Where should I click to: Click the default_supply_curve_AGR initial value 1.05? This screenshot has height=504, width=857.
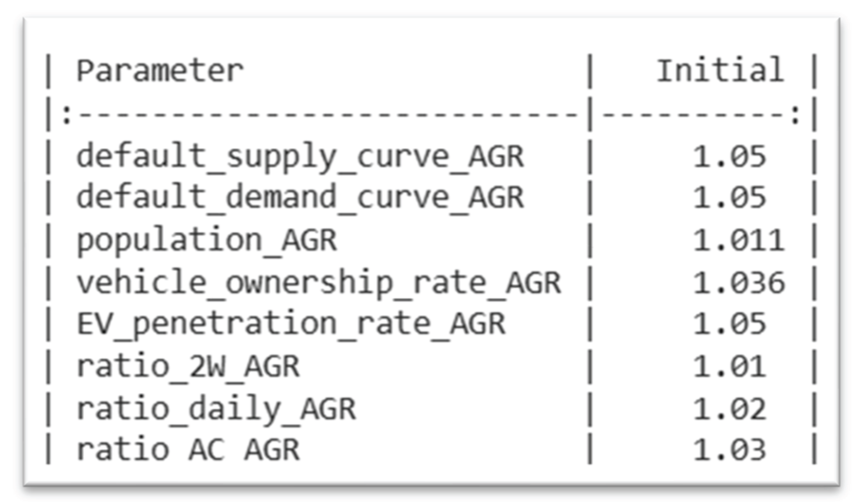729,157
